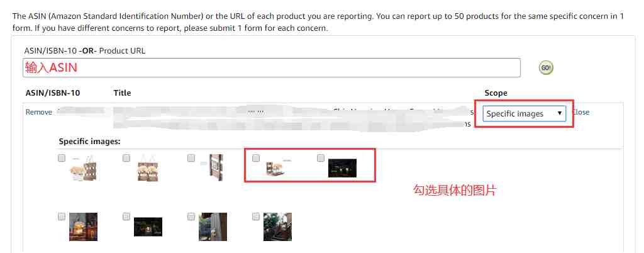Select checkbox for fourth top-row image
644x253 pixels.
pos(256,158)
